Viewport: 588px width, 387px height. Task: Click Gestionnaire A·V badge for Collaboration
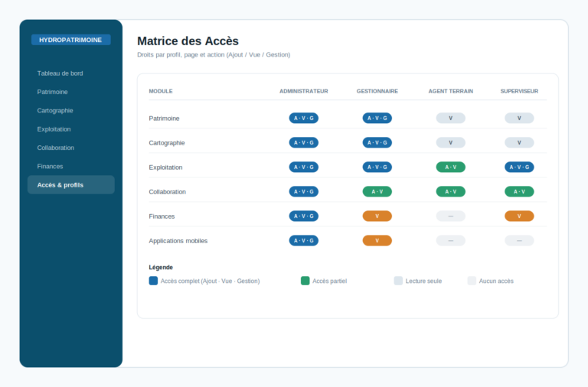[377, 191]
